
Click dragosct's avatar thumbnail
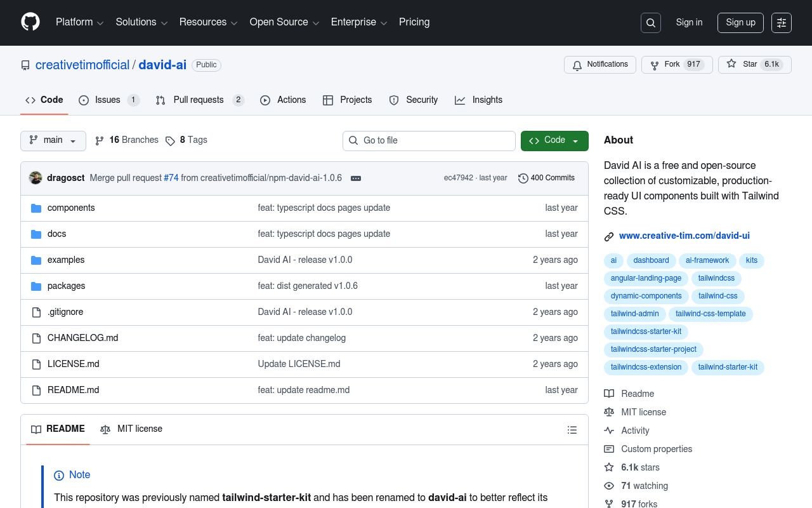[x=36, y=178]
